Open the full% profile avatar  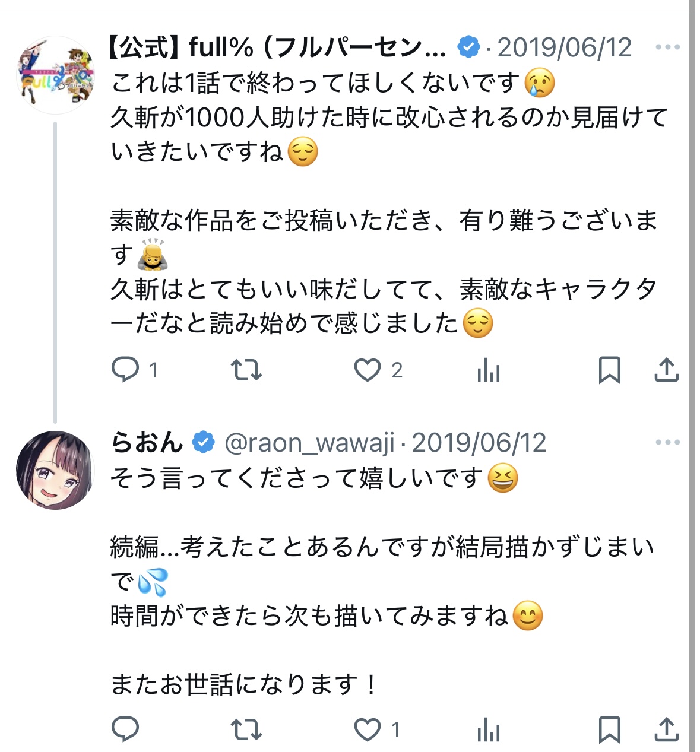click(x=56, y=75)
